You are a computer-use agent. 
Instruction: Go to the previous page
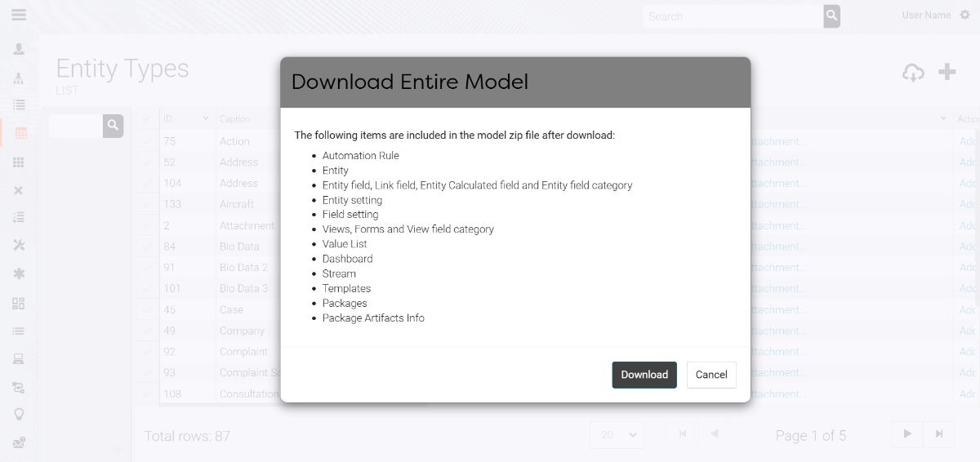point(715,433)
